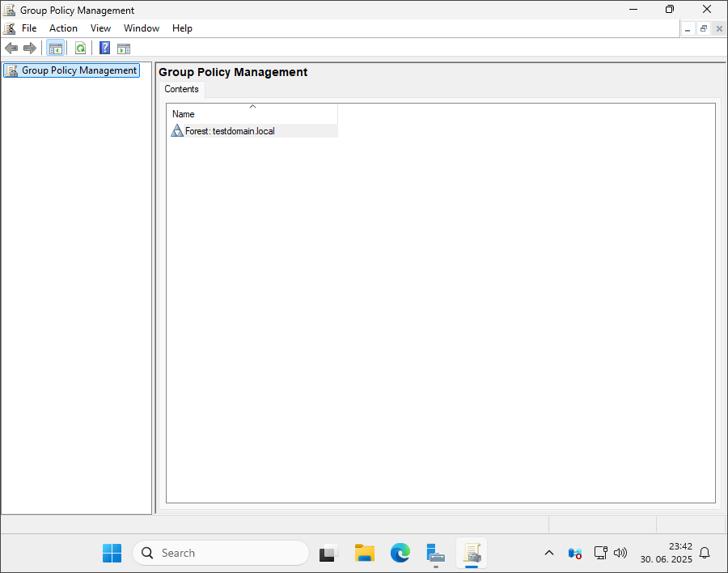Toggle the Show/Hide Action Pane toolbar icon
Viewport: 728px width, 573px height.
pos(124,49)
